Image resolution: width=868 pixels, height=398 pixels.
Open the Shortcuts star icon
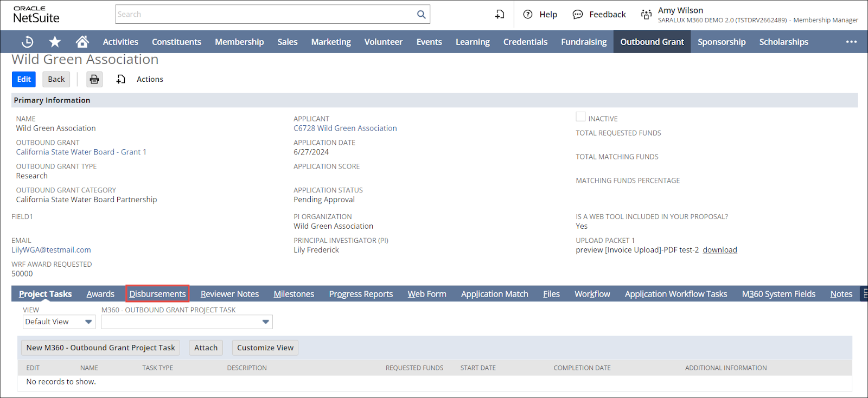55,42
